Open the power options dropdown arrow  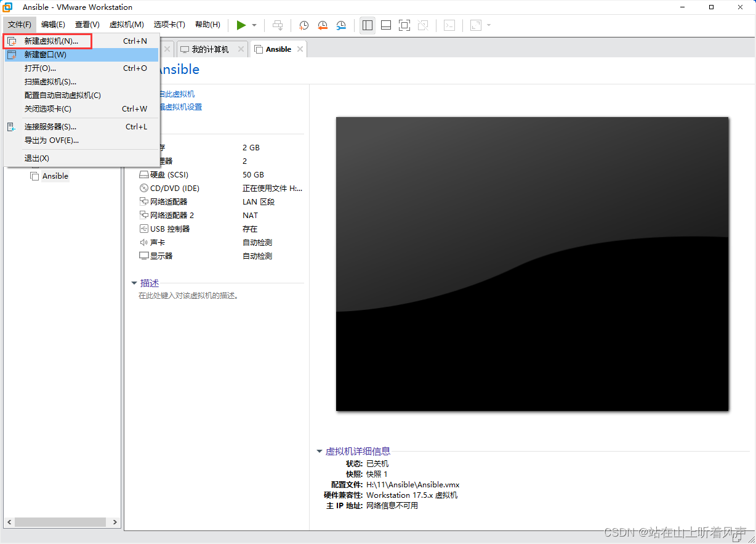coord(254,25)
